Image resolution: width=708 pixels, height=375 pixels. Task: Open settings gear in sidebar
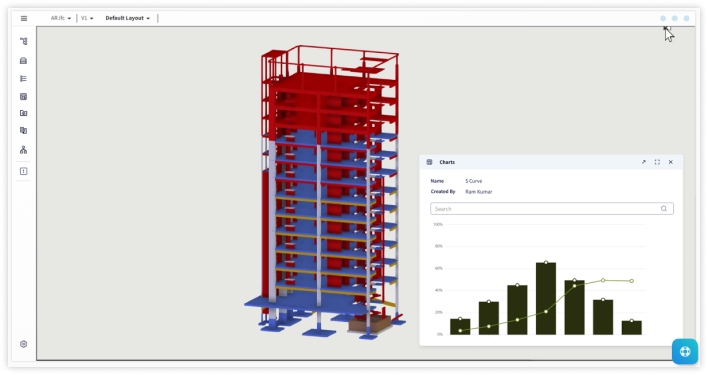(23, 344)
